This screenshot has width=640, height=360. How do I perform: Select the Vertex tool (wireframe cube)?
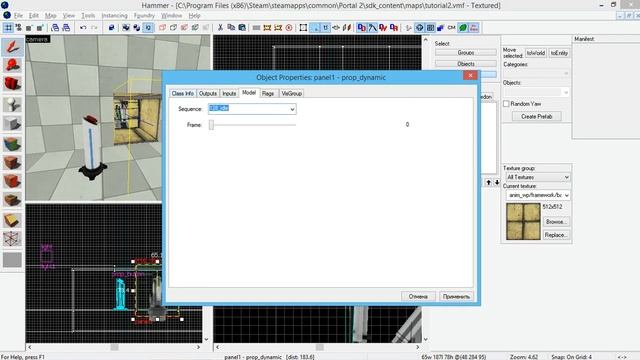click(x=12, y=239)
